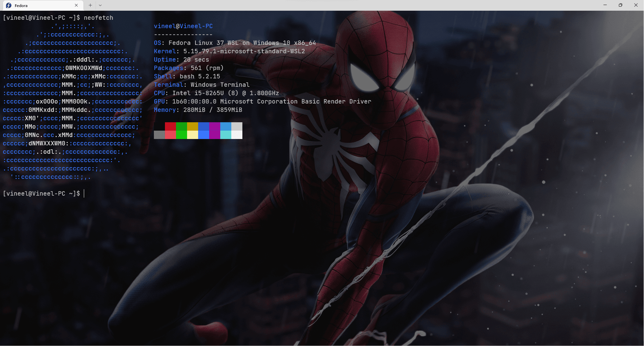This screenshot has width=644, height=346.
Task: Click the Memory value '280MiB / 3859MiB'
Action: click(x=213, y=110)
